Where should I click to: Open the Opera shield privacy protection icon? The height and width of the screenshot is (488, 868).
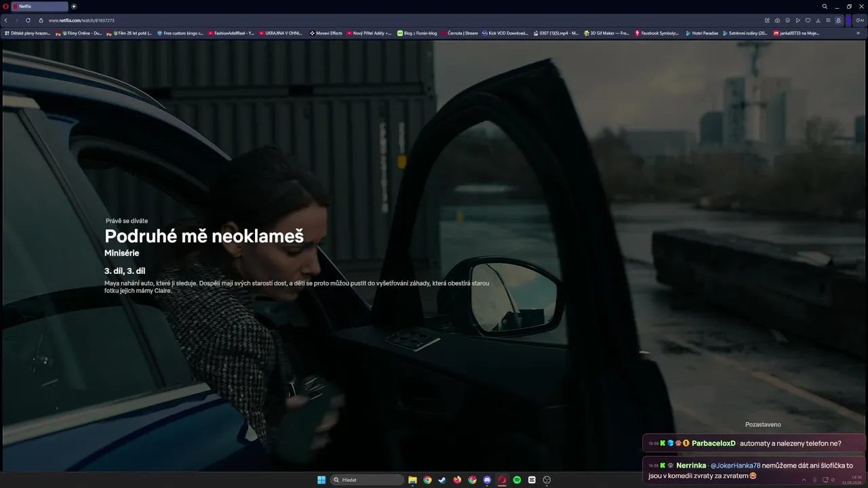click(x=787, y=20)
